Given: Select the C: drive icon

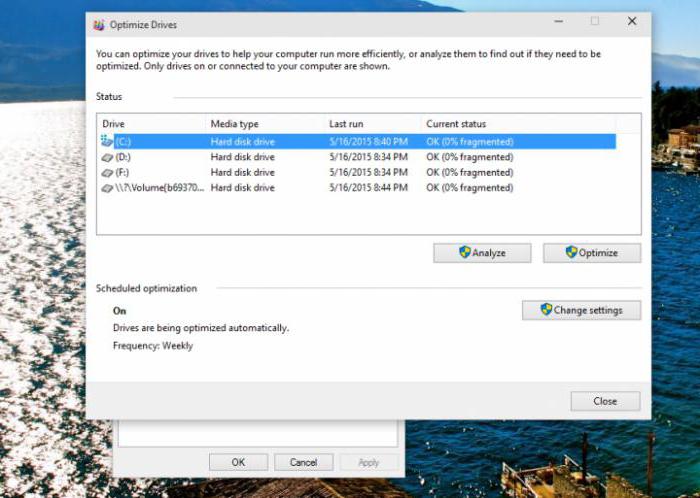Looking at the screenshot, I should click(x=107, y=142).
